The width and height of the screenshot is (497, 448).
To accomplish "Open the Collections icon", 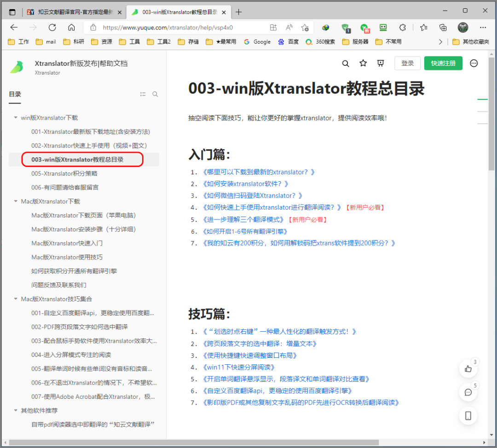I will pos(443,28).
